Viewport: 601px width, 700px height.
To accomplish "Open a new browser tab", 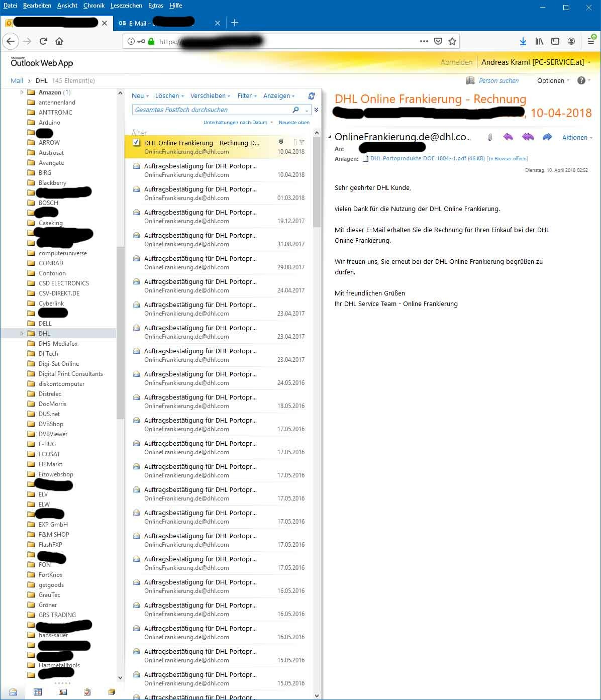I will tap(235, 23).
